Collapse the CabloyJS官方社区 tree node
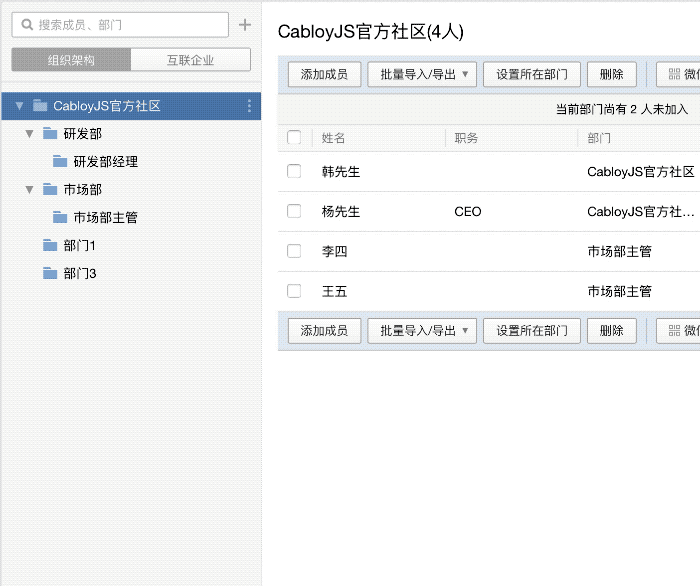This screenshot has width=700, height=586. tap(19, 106)
